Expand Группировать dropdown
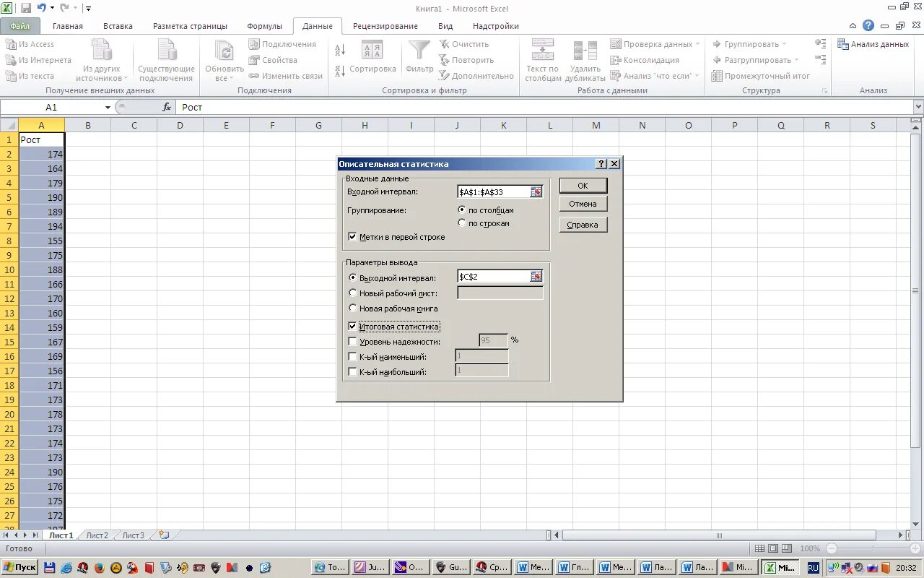 [x=785, y=44]
